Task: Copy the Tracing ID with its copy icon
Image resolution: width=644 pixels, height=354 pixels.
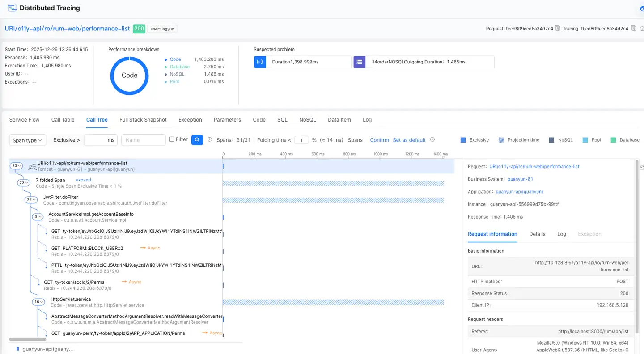Action: tap(633, 29)
